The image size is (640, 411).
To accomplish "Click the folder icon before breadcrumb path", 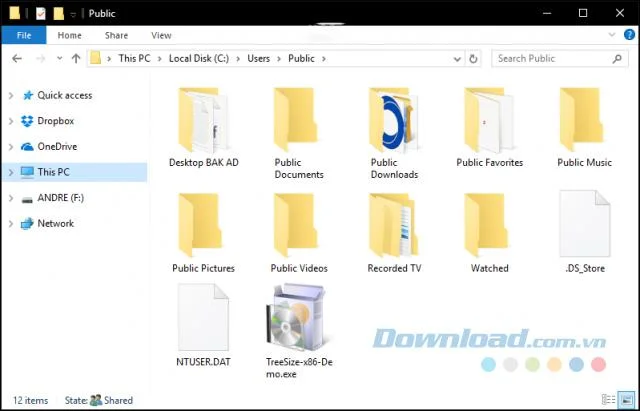I will [96, 59].
